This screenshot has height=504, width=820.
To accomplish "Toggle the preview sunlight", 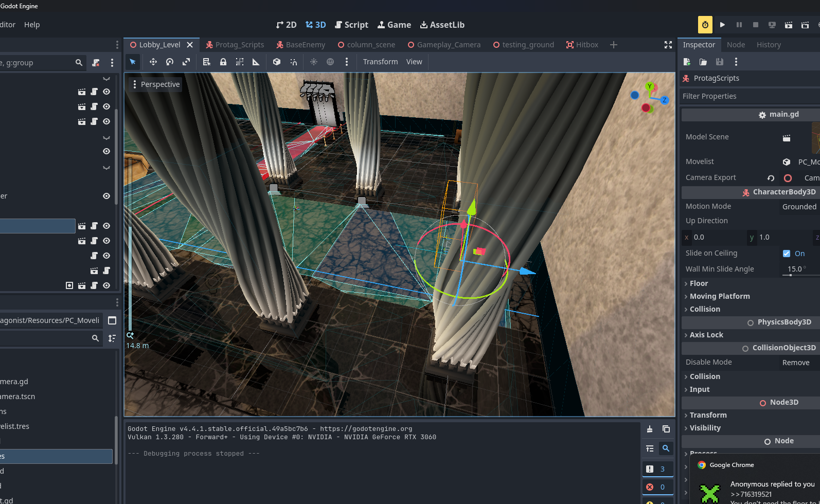I will tap(314, 62).
